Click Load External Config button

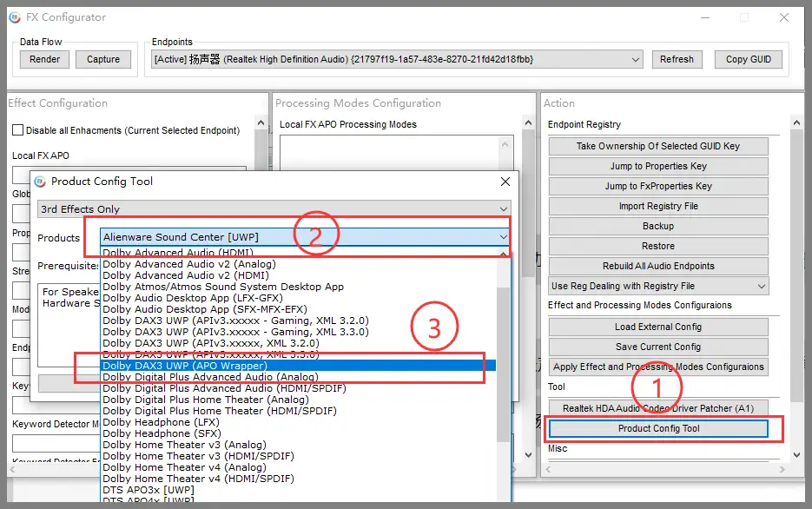click(658, 327)
